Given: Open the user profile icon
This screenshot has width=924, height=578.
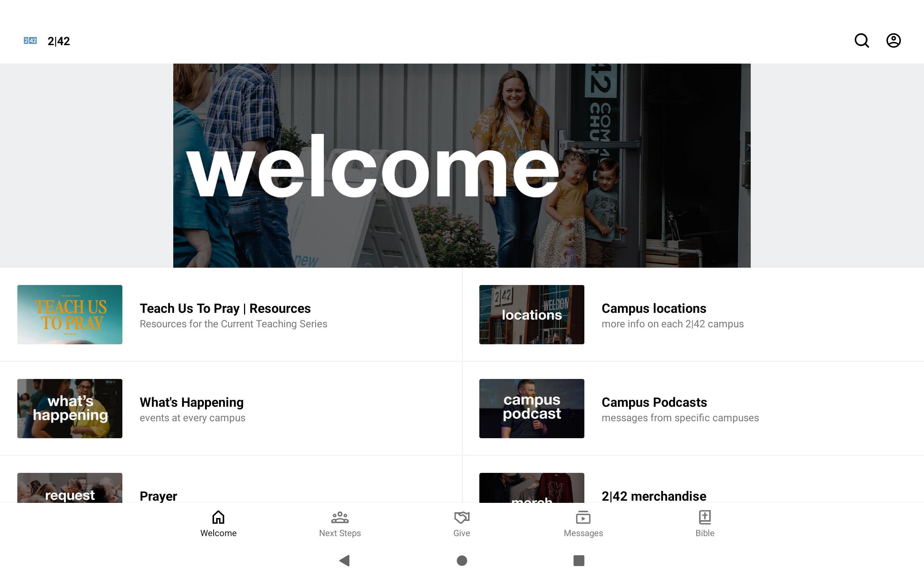Looking at the screenshot, I should 893,40.
